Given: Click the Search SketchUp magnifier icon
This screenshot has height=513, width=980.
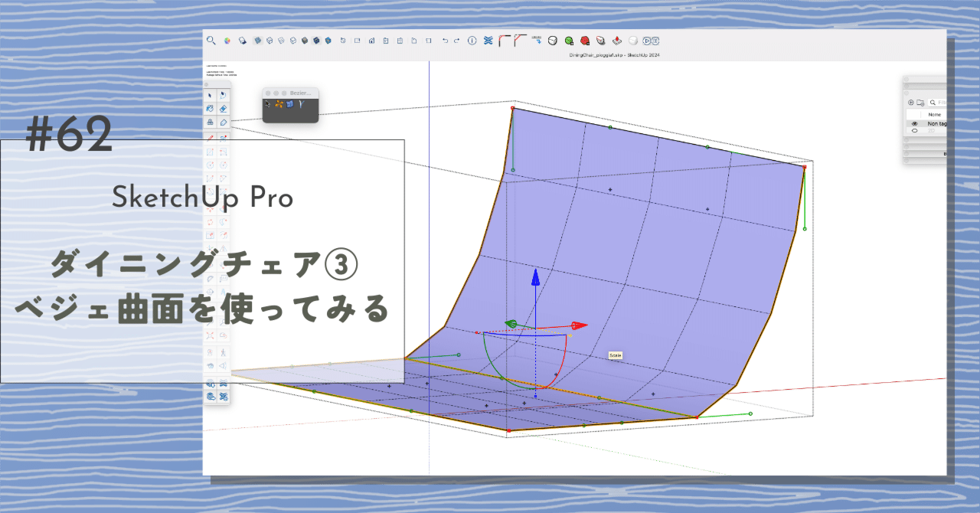Looking at the screenshot, I should tap(211, 39).
